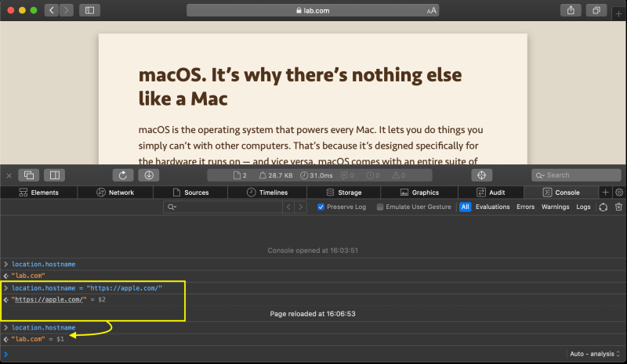Open the Audit tab

click(491, 193)
